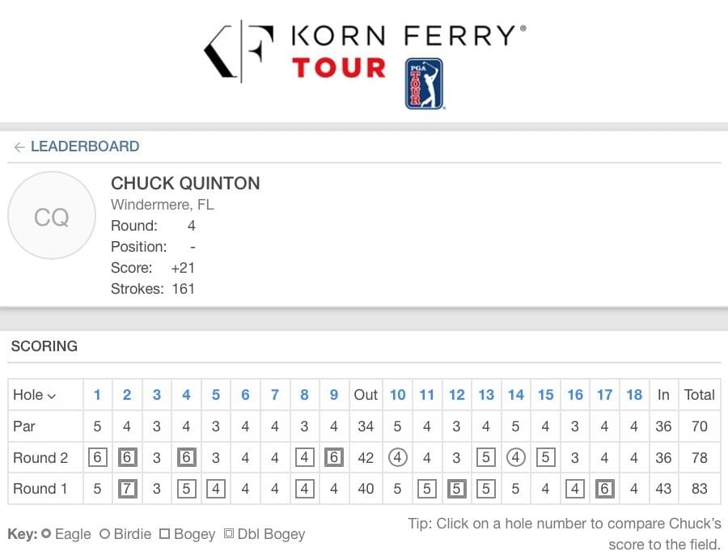The width and height of the screenshot is (728, 560).
Task: Select hole number 18 header
Action: click(x=634, y=395)
